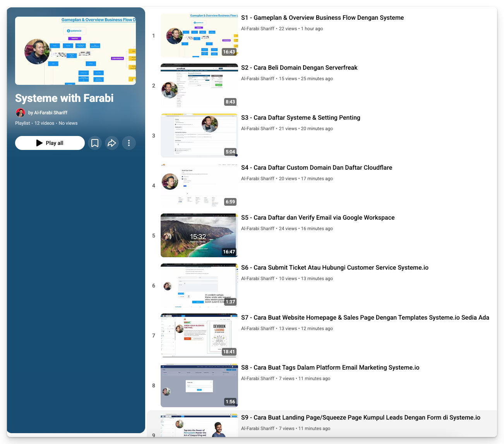
Task: Open S4 Custom Domain Cloudflare video title
Action: (316, 168)
